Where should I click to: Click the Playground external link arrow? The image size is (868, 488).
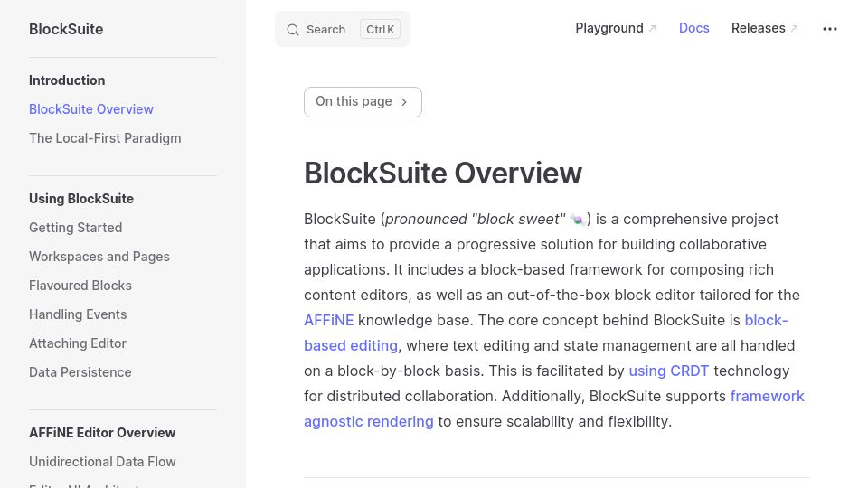point(652,28)
